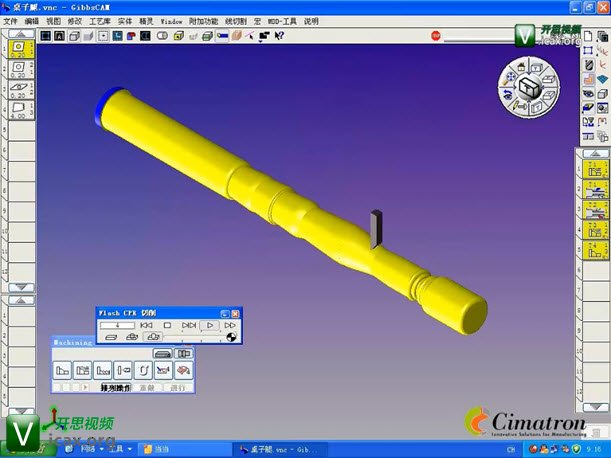Open the 文件 (File) menu

10,21
